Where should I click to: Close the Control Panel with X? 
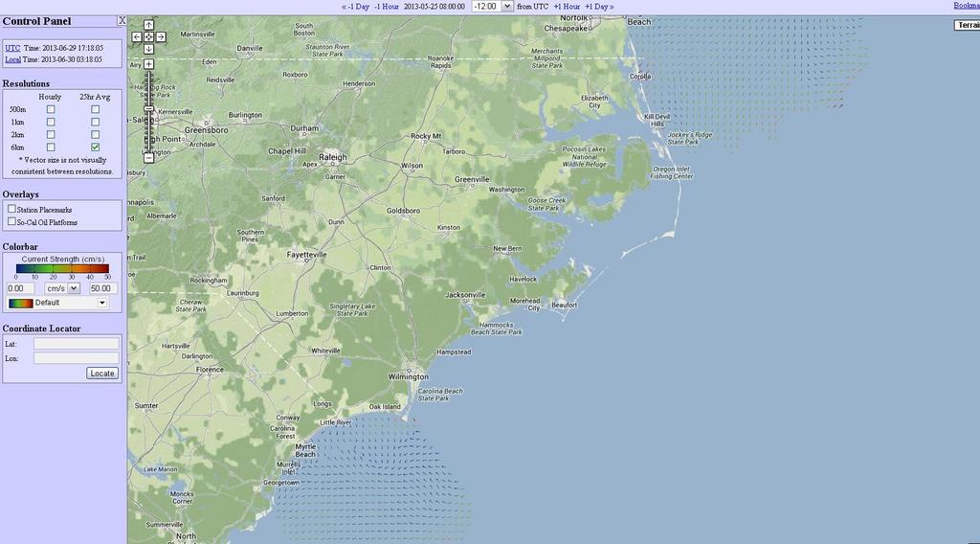122,20
